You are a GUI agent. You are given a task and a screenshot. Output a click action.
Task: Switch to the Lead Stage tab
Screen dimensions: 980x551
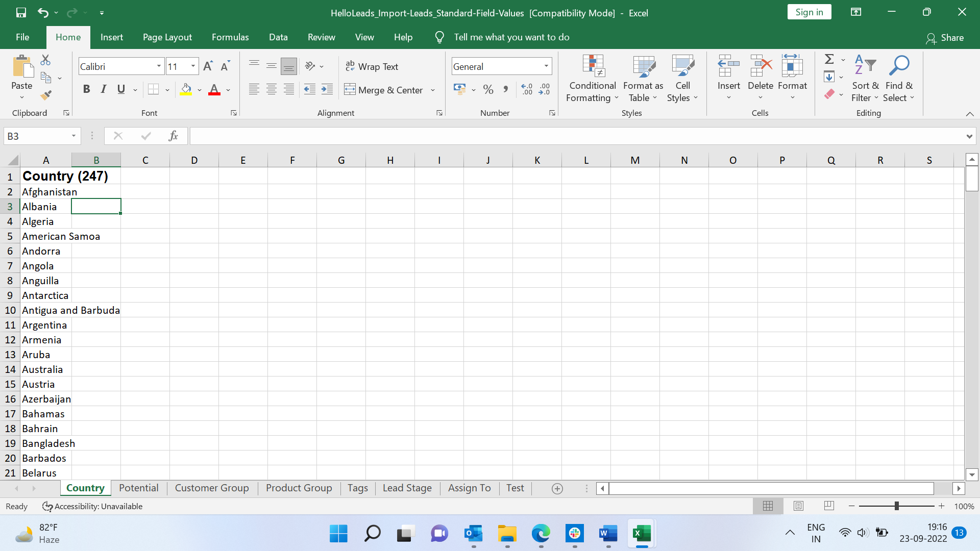tap(407, 488)
